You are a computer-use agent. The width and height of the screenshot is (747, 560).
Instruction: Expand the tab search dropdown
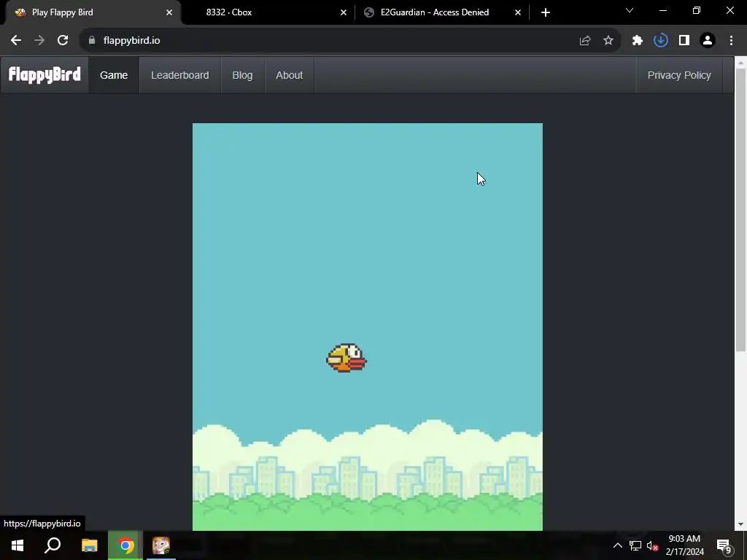click(x=630, y=10)
